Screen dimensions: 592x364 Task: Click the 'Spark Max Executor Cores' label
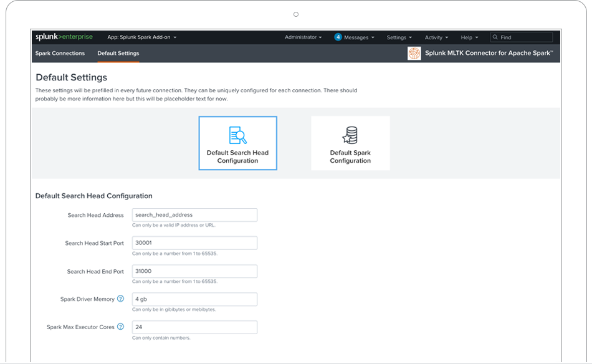[x=80, y=327]
